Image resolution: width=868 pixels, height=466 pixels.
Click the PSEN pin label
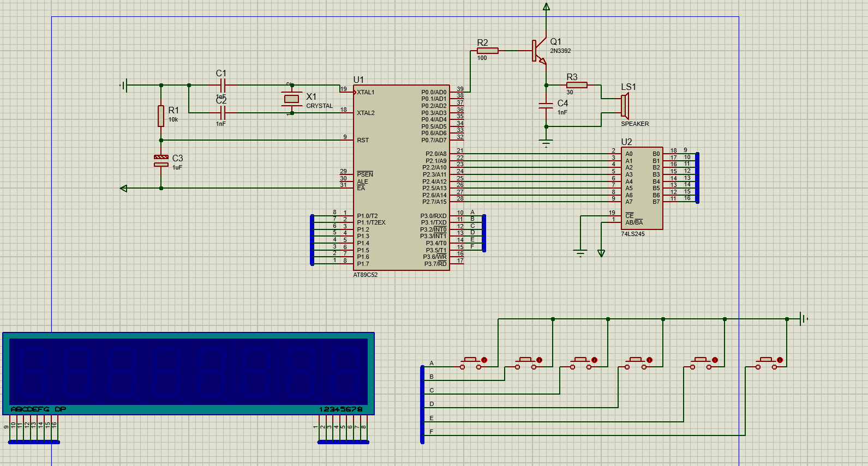coord(365,174)
